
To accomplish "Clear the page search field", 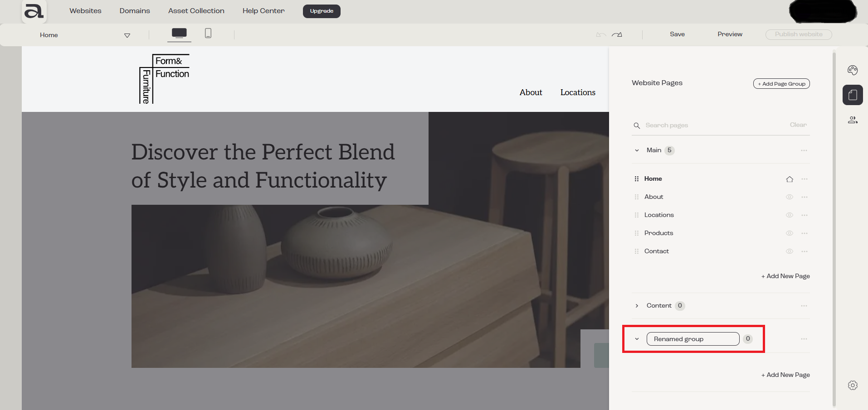I will 798,125.
